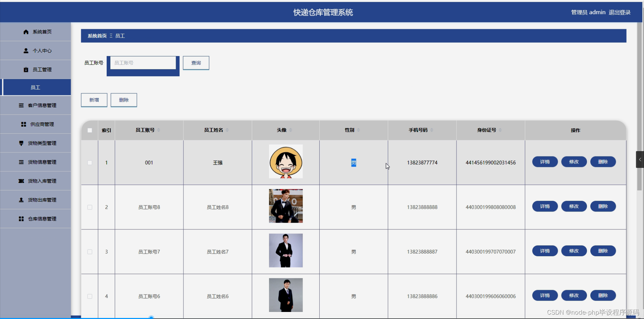Image resolution: width=644 pixels, height=319 pixels.
Task: Open 货物入库管理 via its sidebar icon
Action: (x=21, y=181)
